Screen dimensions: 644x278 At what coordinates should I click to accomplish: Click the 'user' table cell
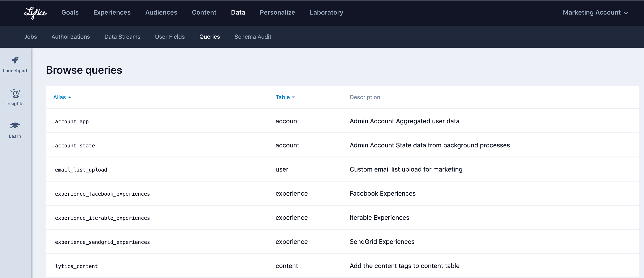(x=282, y=169)
